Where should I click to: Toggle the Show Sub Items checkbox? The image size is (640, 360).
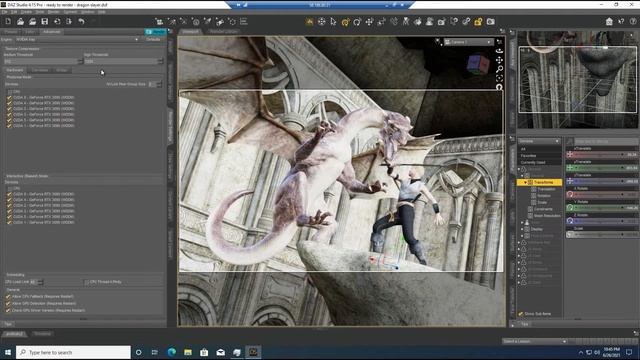pyautogui.click(x=521, y=314)
